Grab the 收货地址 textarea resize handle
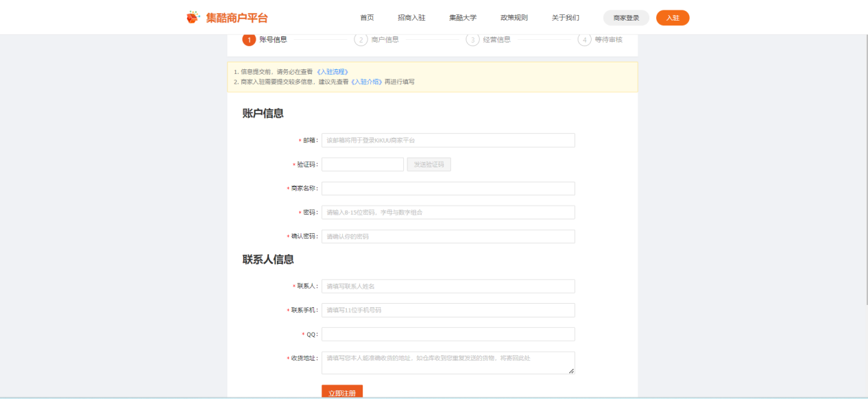This screenshot has width=868, height=399. [x=571, y=371]
